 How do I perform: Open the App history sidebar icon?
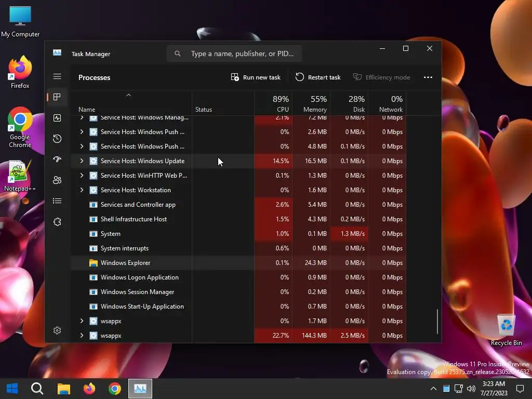tap(57, 138)
